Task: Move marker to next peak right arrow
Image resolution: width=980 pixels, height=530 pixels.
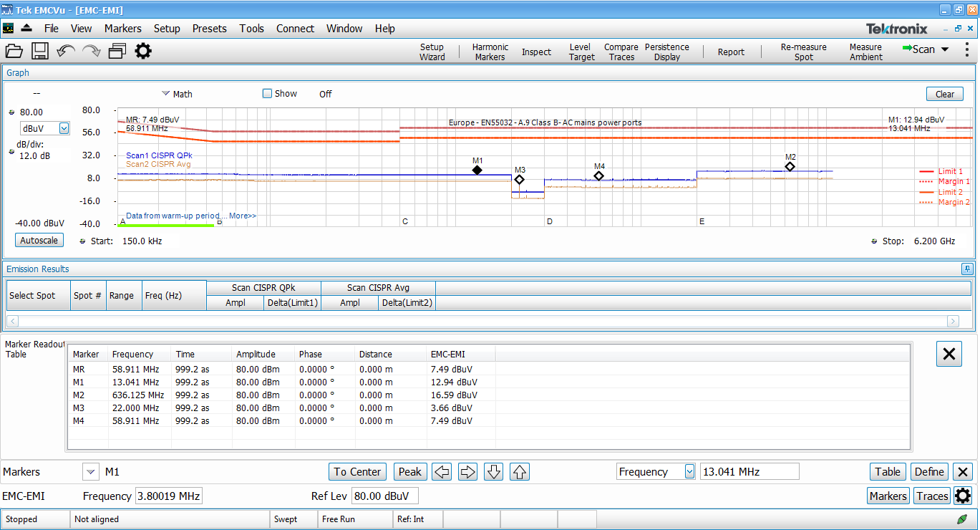Action: click(x=468, y=472)
